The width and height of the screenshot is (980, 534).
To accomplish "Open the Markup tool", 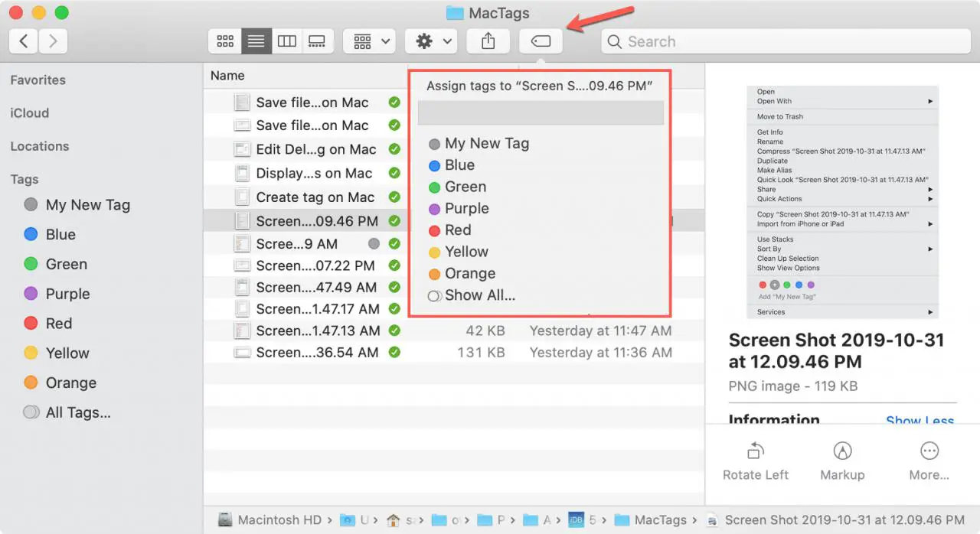I will tap(842, 451).
